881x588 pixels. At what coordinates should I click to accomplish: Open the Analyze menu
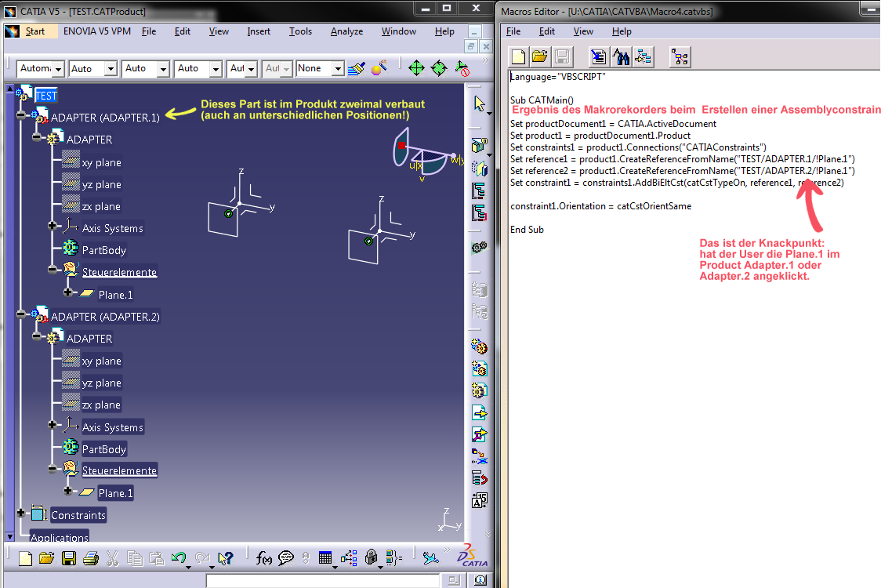(346, 31)
